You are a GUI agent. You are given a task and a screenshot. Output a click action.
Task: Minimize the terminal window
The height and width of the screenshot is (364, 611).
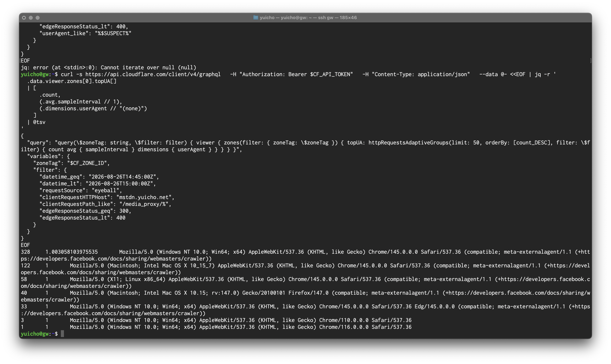(31, 18)
